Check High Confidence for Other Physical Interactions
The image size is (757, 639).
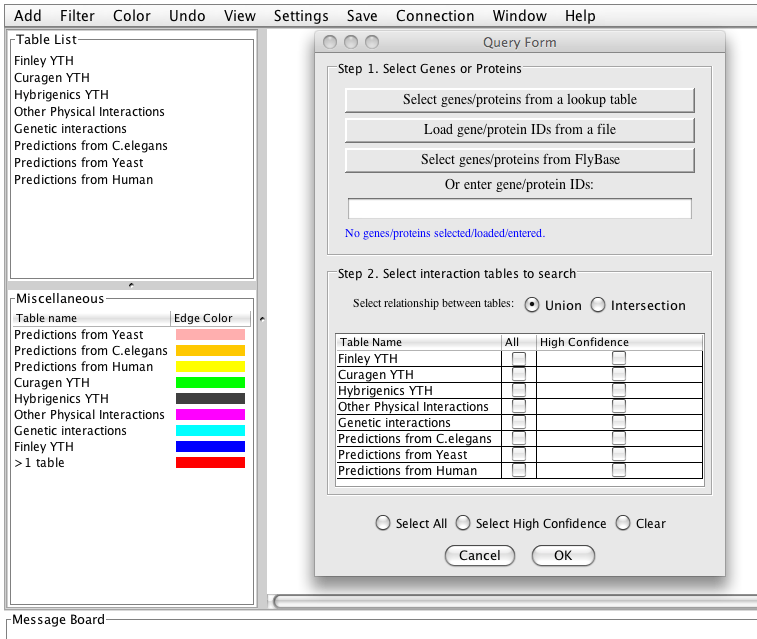click(x=619, y=406)
